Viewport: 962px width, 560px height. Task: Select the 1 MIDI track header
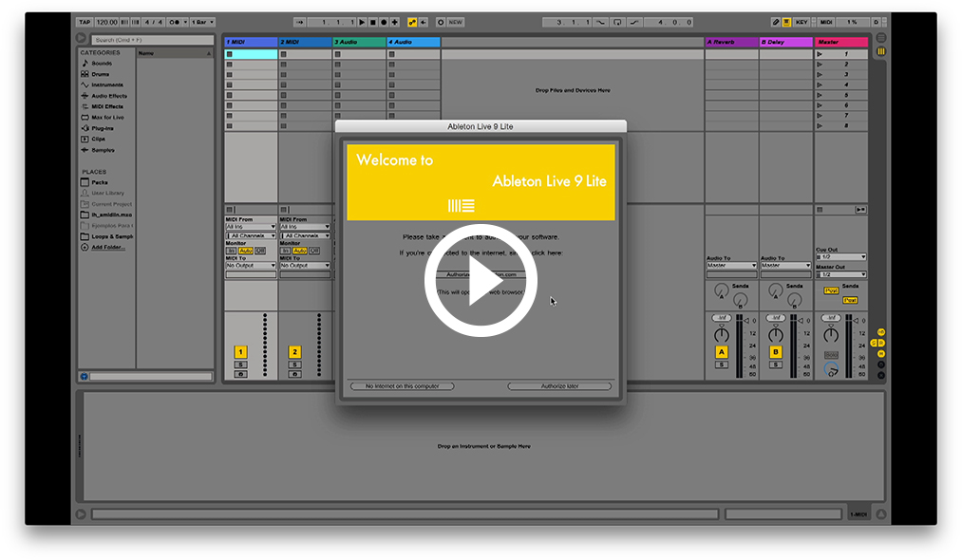point(251,43)
